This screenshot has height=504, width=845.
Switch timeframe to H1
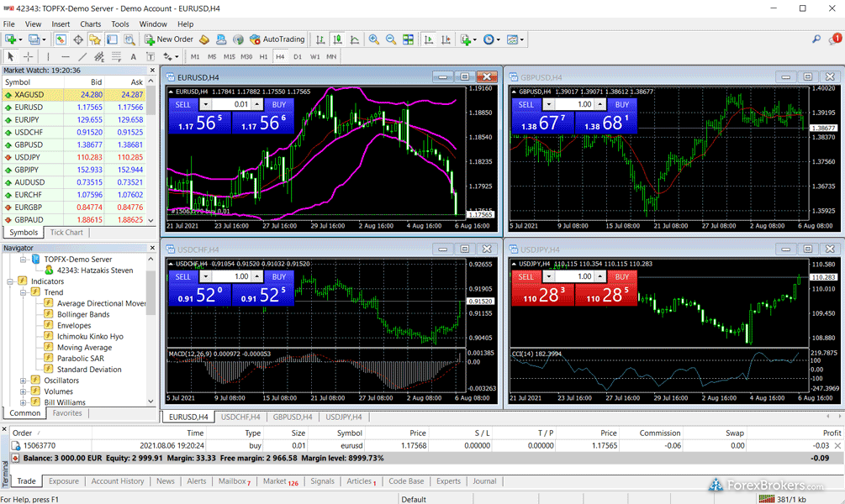click(x=263, y=56)
